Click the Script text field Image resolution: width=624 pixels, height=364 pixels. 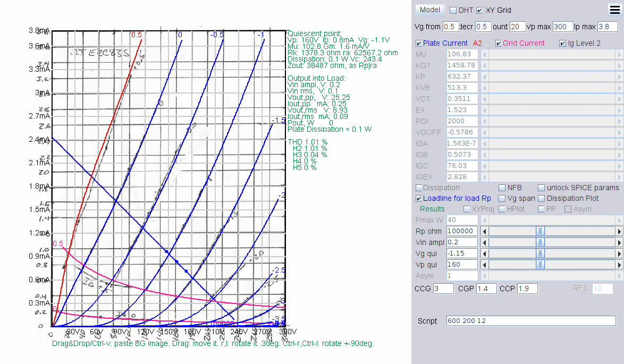[x=530, y=321]
